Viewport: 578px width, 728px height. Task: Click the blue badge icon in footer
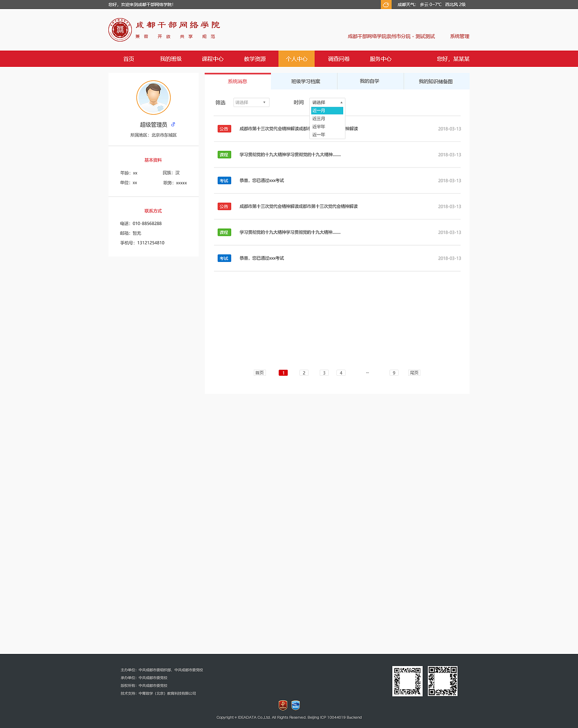296,705
